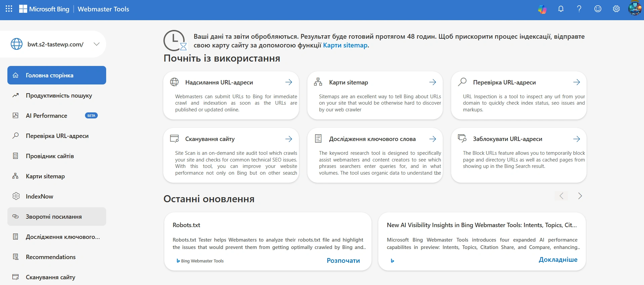Open the settings gear in header

616,9
